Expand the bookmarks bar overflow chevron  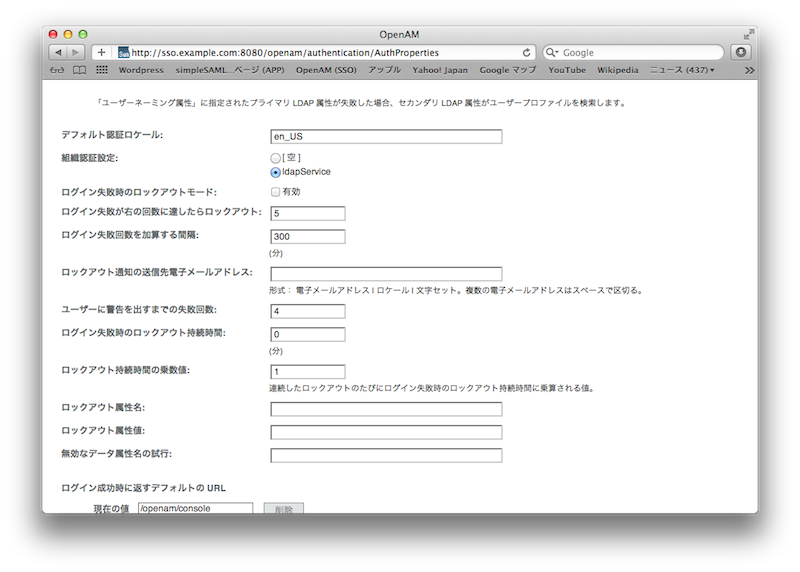[749, 70]
